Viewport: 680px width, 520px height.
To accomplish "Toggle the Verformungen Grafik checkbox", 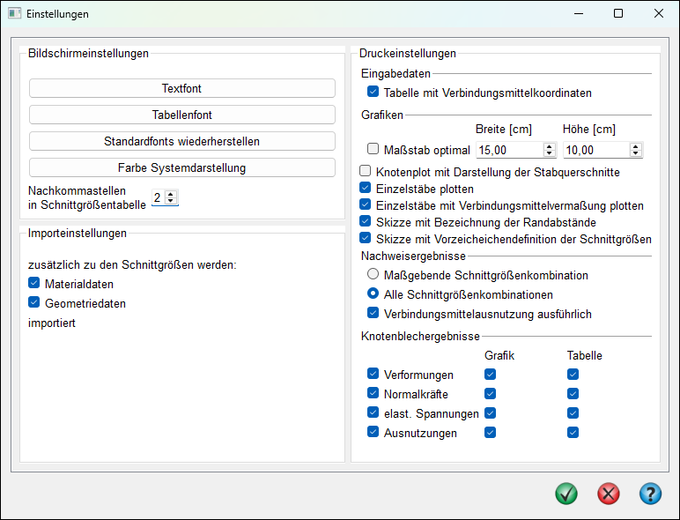I will coord(490,374).
